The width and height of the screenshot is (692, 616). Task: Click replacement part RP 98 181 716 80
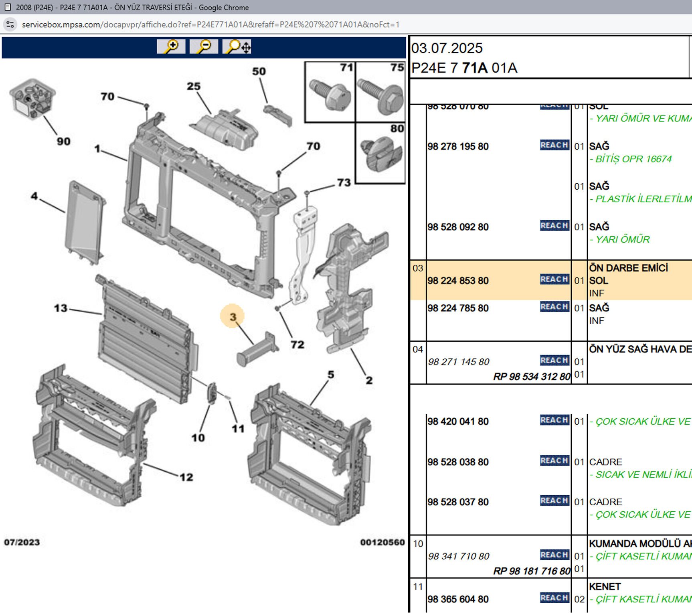532,571
